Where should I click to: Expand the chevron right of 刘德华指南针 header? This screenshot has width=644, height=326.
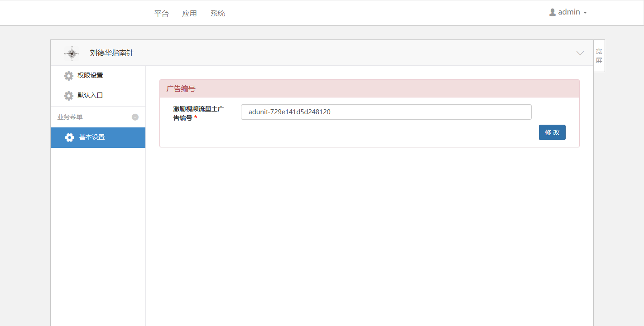580,53
